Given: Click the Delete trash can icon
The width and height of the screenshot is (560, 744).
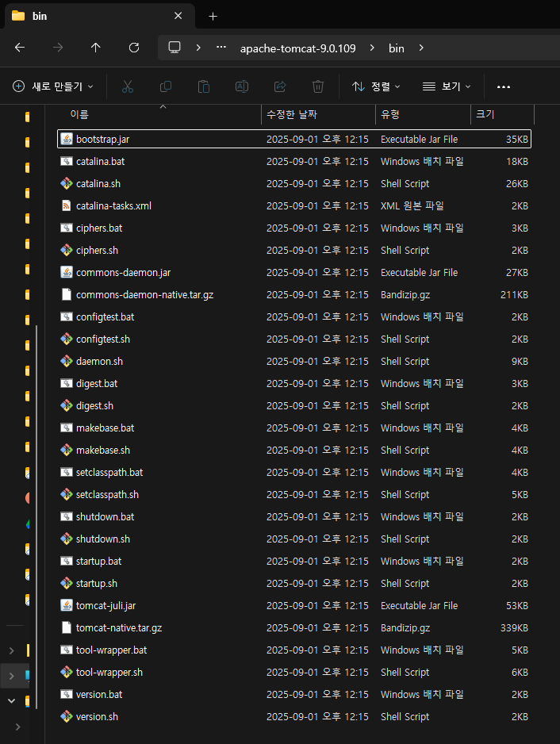Looking at the screenshot, I should pos(318,86).
